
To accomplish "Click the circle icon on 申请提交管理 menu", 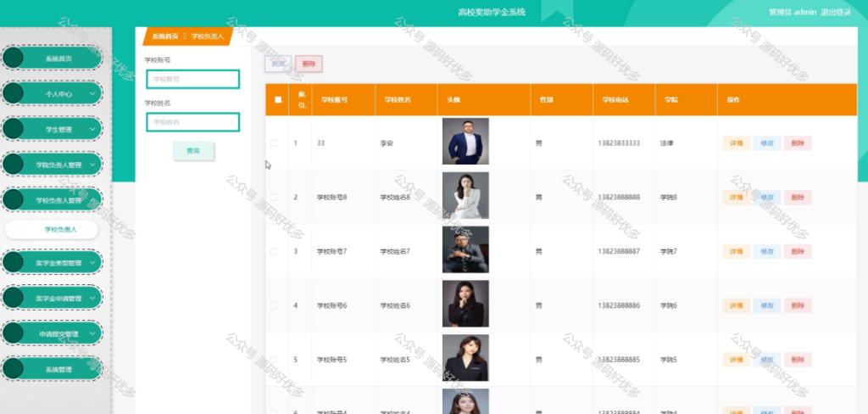I will [x=13, y=333].
